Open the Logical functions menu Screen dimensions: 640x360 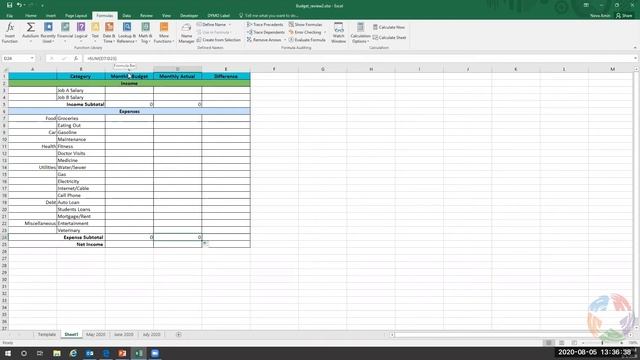pyautogui.click(x=81, y=33)
